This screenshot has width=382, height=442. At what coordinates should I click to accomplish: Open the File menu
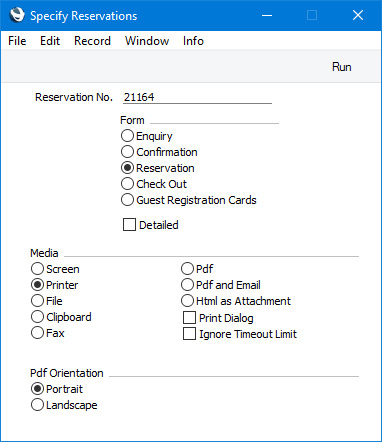(x=17, y=41)
